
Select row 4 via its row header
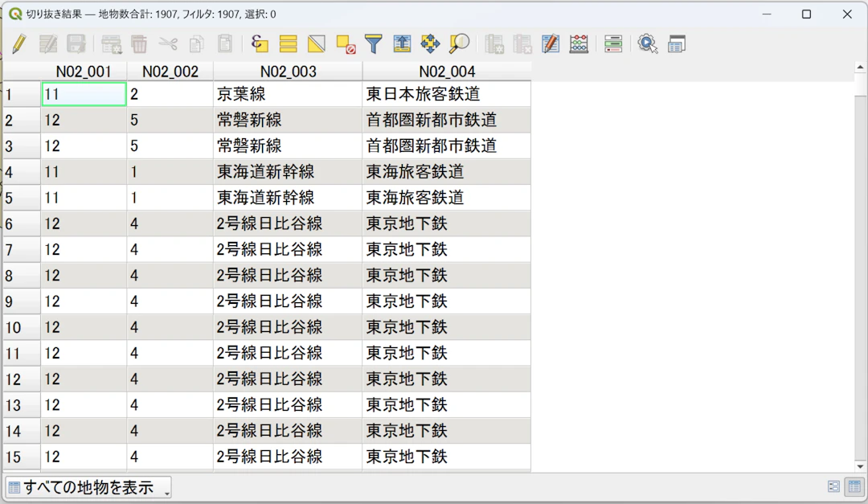click(x=21, y=172)
